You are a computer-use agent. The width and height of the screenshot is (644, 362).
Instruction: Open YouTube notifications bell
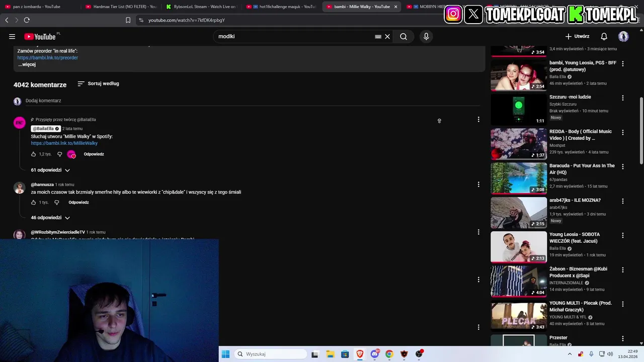(x=604, y=36)
